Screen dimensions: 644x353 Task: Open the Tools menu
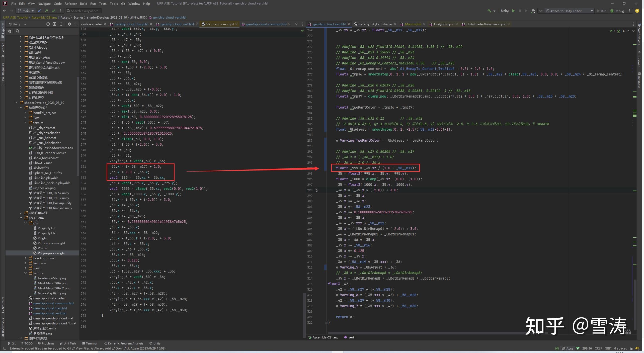point(114,4)
